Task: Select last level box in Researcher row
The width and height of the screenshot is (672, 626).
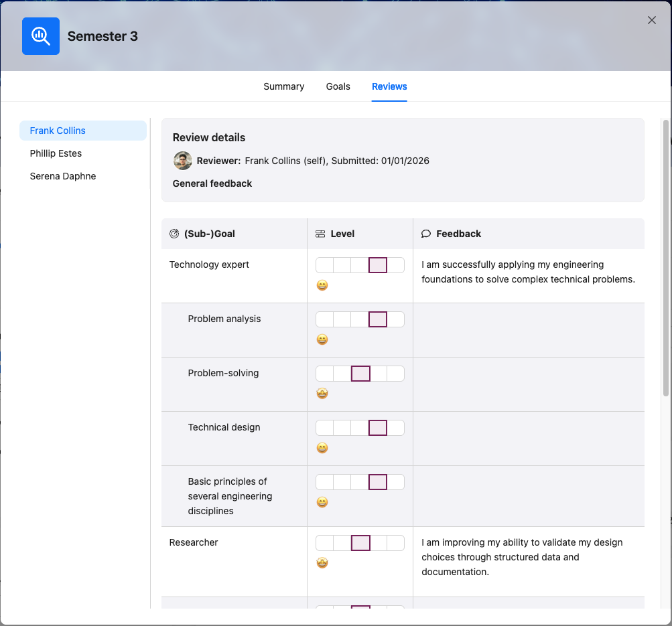Action: tap(395, 543)
